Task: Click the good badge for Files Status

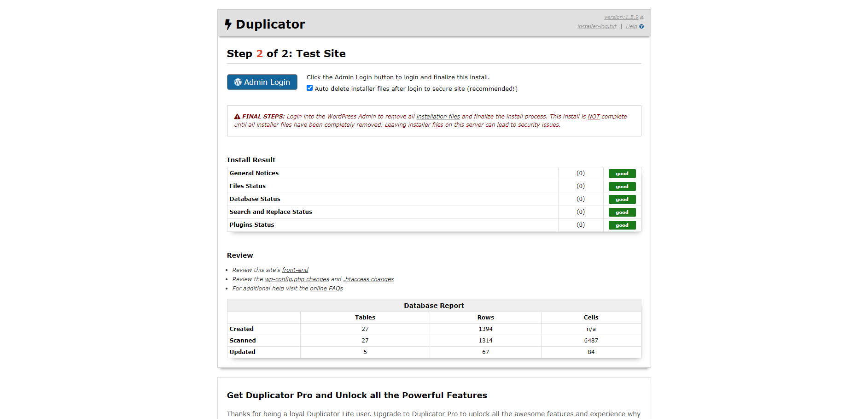Action: [622, 187]
